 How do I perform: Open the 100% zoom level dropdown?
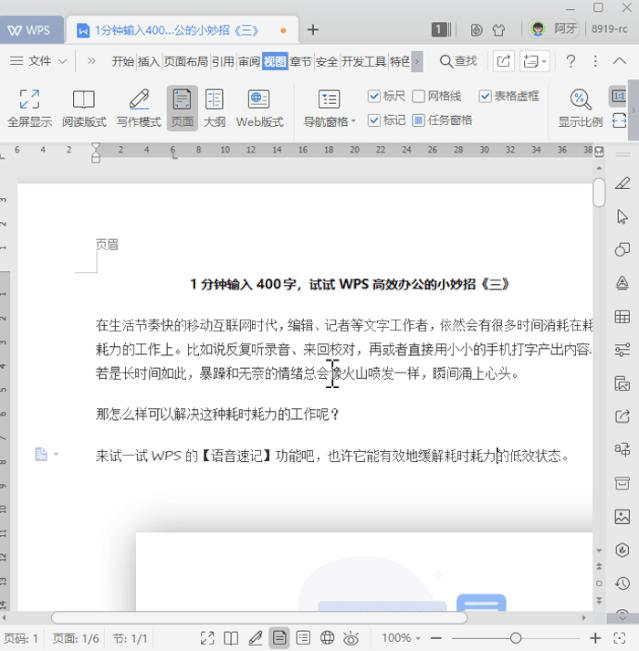[x=401, y=638]
